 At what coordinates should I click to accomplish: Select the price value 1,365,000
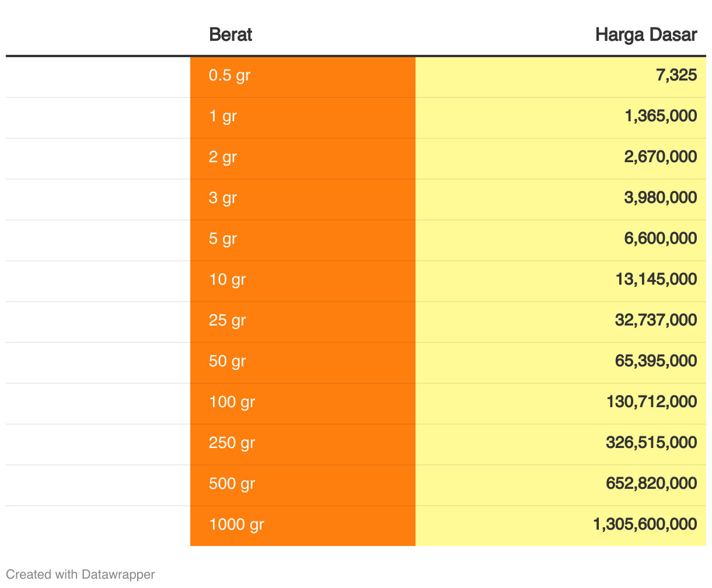coord(660,116)
